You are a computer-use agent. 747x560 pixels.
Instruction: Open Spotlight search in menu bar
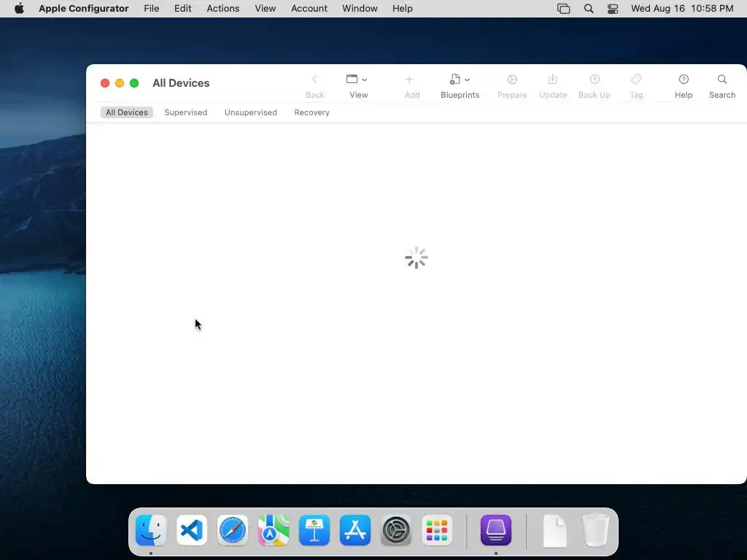tap(589, 9)
